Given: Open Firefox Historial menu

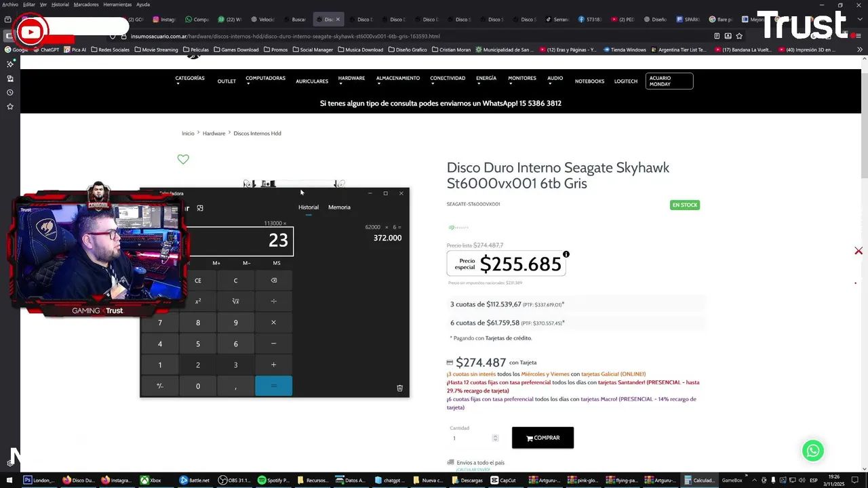Looking at the screenshot, I should pyautogui.click(x=60, y=5).
